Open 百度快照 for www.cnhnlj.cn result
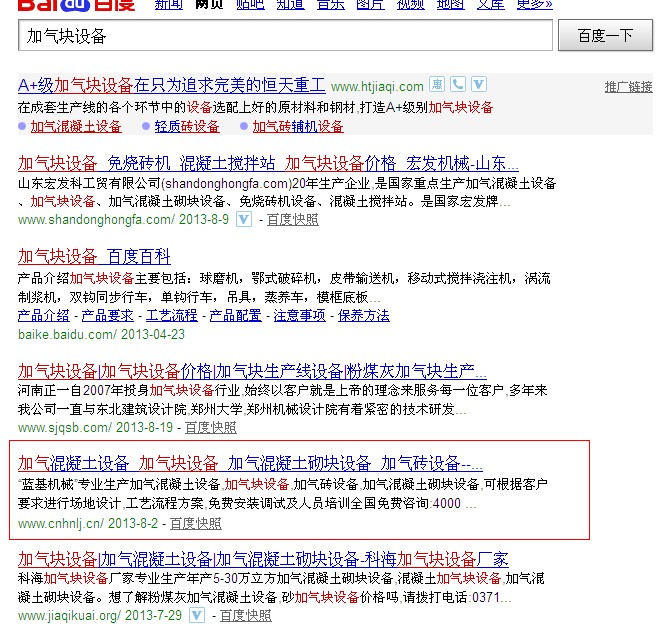This screenshot has width=668, height=624. pyautogui.click(x=196, y=523)
